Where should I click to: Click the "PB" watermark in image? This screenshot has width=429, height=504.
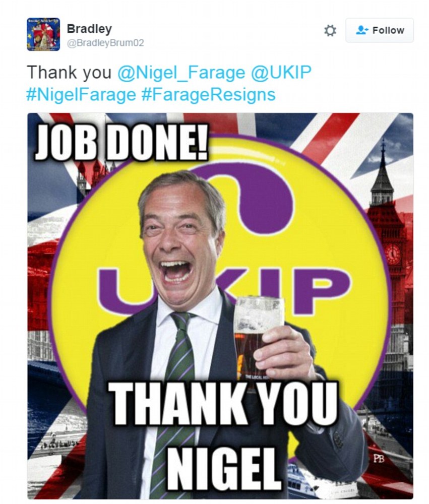point(380,458)
